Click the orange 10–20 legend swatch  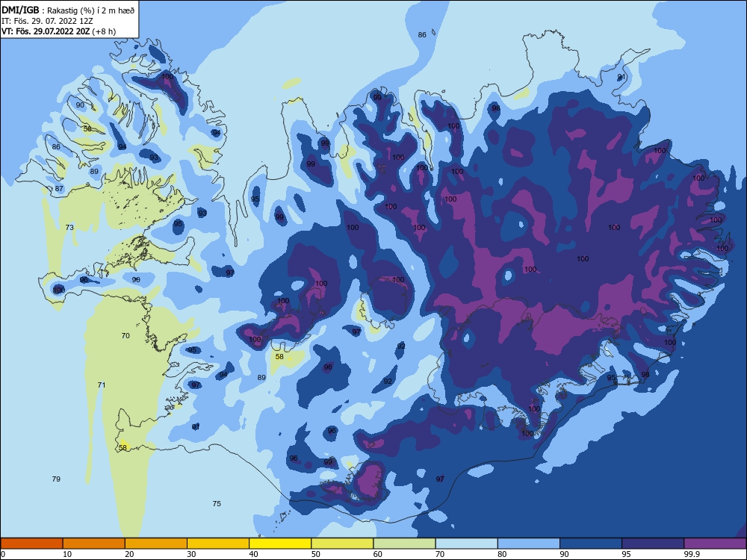[x=94, y=544]
